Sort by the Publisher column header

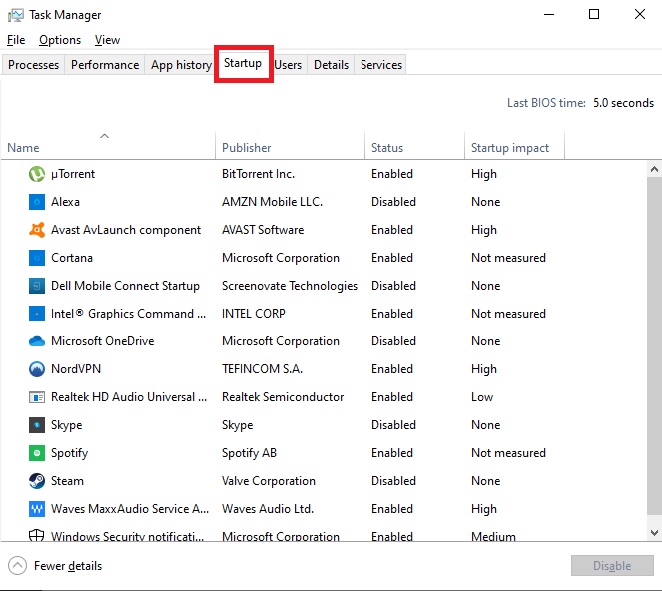pos(290,147)
